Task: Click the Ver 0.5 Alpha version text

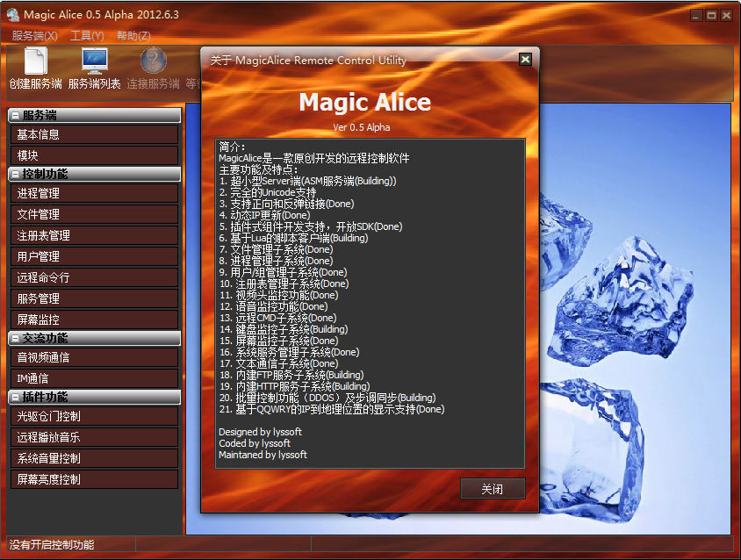Action: (x=362, y=127)
